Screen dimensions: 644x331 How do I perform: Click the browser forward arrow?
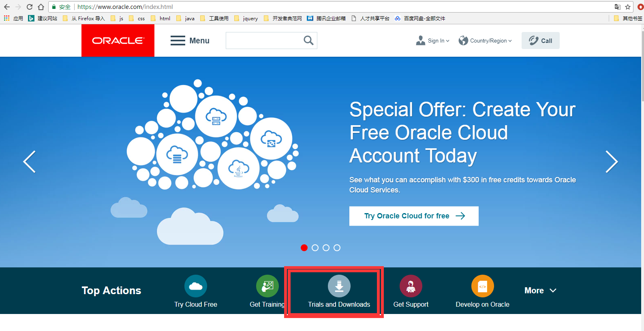pyautogui.click(x=18, y=7)
